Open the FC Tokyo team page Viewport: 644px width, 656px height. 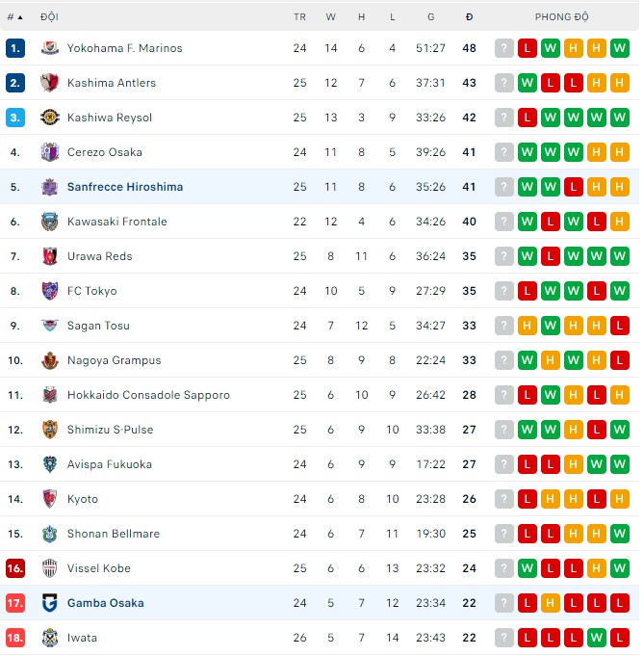click(92, 291)
